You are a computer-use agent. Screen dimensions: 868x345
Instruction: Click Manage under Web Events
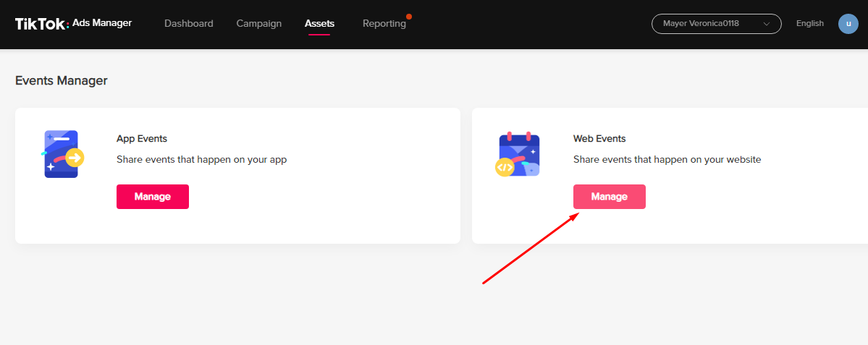[610, 197]
